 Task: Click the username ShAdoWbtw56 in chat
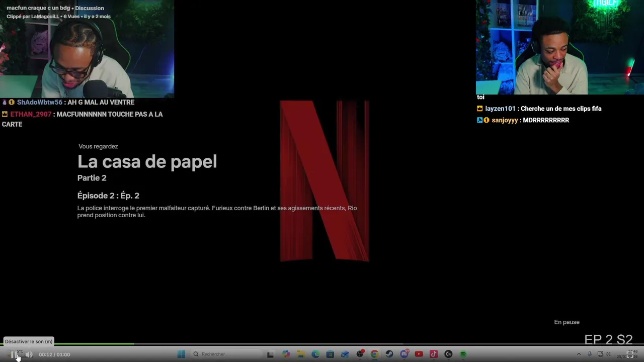(x=40, y=102)
